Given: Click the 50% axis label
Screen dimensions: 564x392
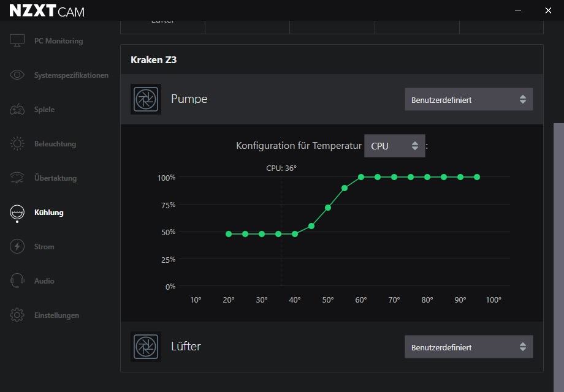Looking at the screenshot, I should point(168,232).
